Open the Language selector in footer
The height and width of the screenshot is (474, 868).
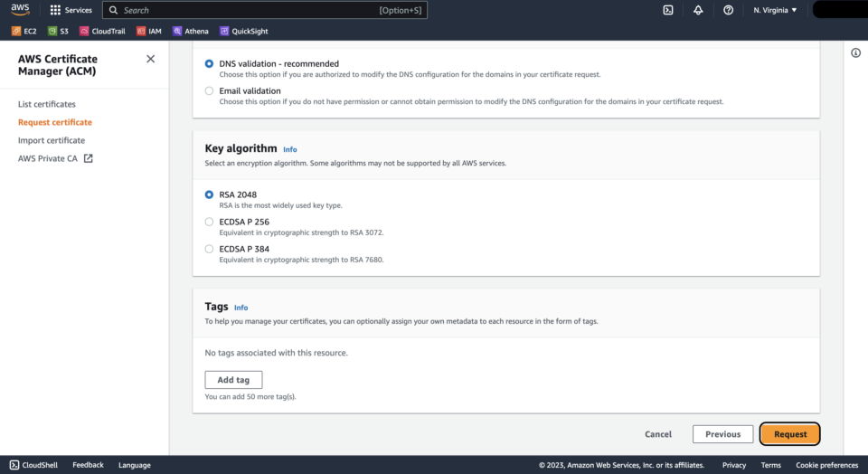tap(134, 465)
